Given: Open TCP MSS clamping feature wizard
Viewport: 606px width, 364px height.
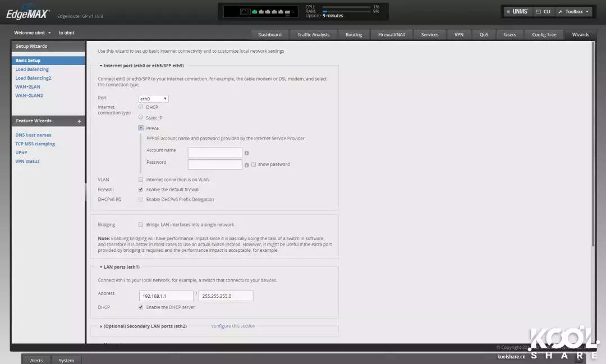Looking at the screenshot, I should (35, 144).
